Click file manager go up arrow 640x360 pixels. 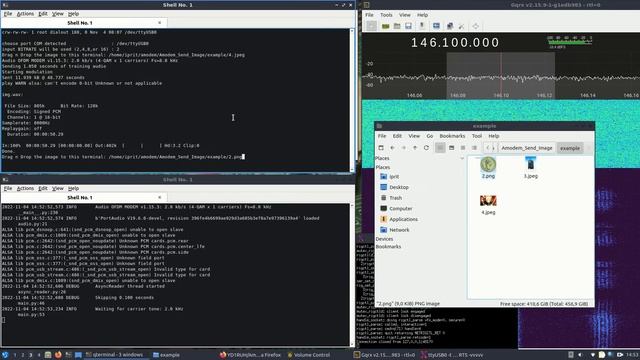pyautogui.click(x=415, y=148)
